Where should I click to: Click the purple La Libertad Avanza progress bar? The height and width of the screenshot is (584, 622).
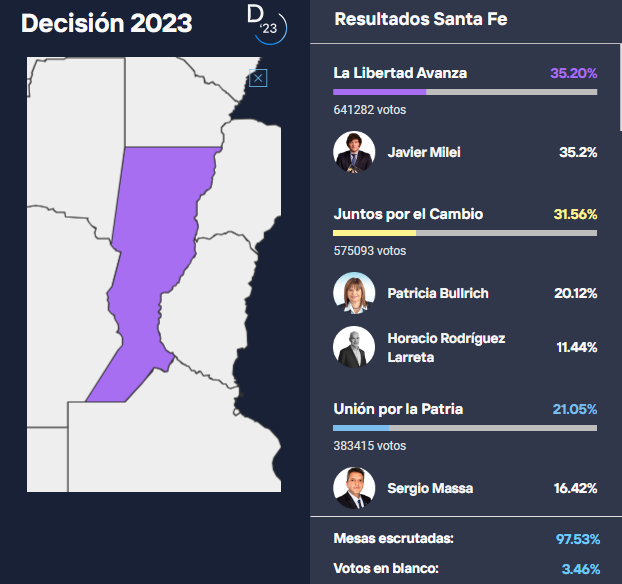pyautogui.click(x=380, y=92)
